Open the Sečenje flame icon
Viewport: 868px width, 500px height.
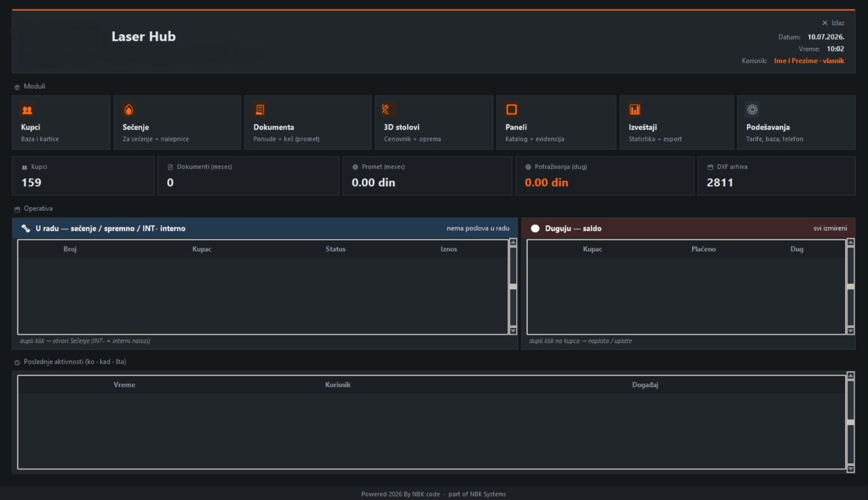click(x=129, y=110)
